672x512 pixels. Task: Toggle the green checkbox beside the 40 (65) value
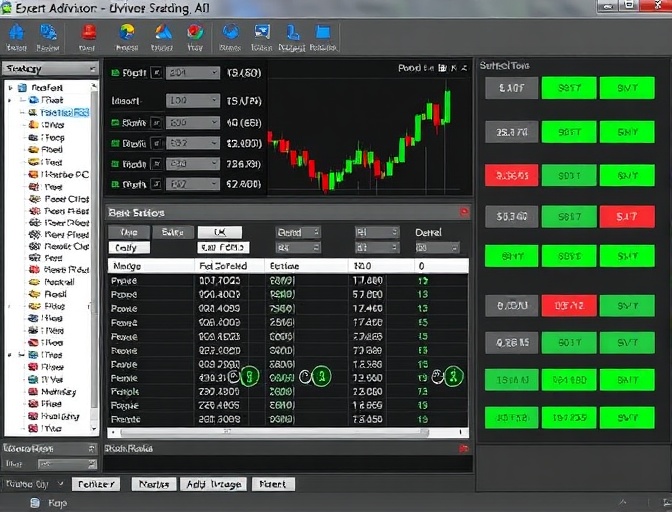pyautogui.click(x=115, y=123)
